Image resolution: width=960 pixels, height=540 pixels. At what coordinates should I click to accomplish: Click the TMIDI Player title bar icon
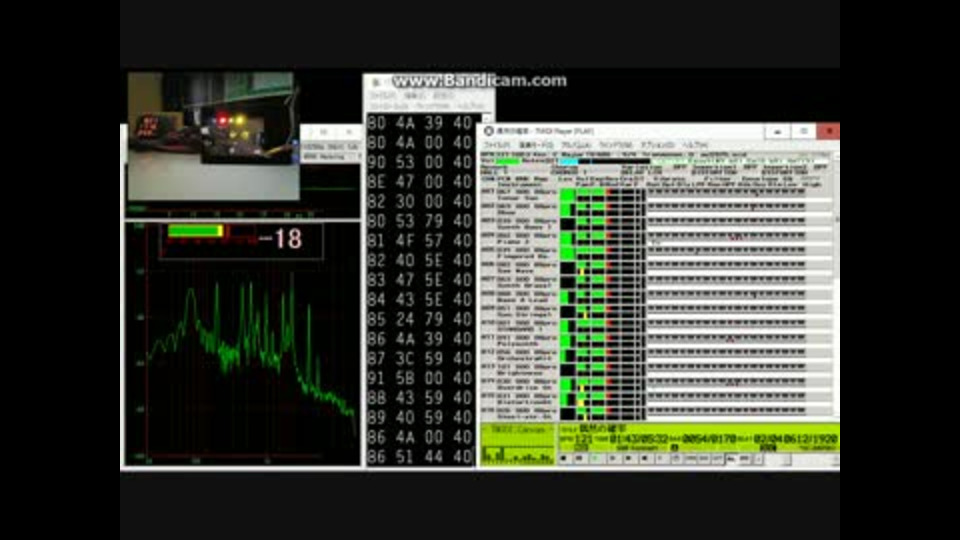(489, 131)
